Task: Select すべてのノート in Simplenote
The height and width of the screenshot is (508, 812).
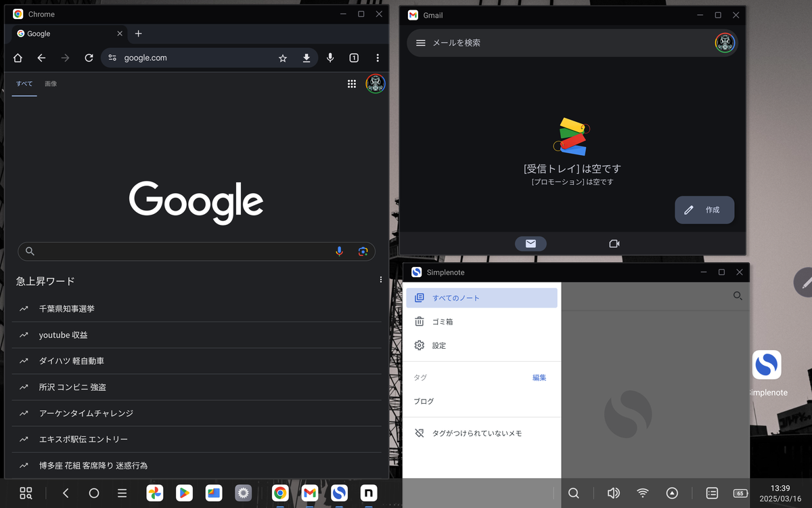Action: (x=482, y=298)
